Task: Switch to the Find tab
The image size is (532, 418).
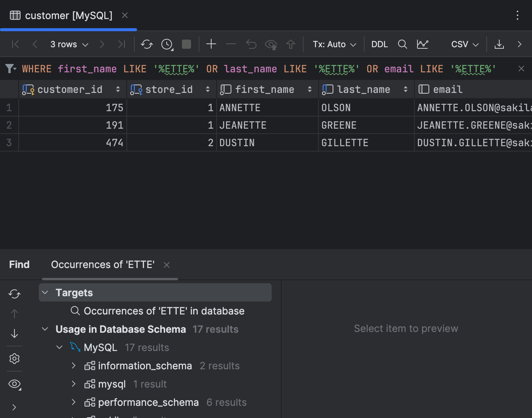Action: coord(19,264)
